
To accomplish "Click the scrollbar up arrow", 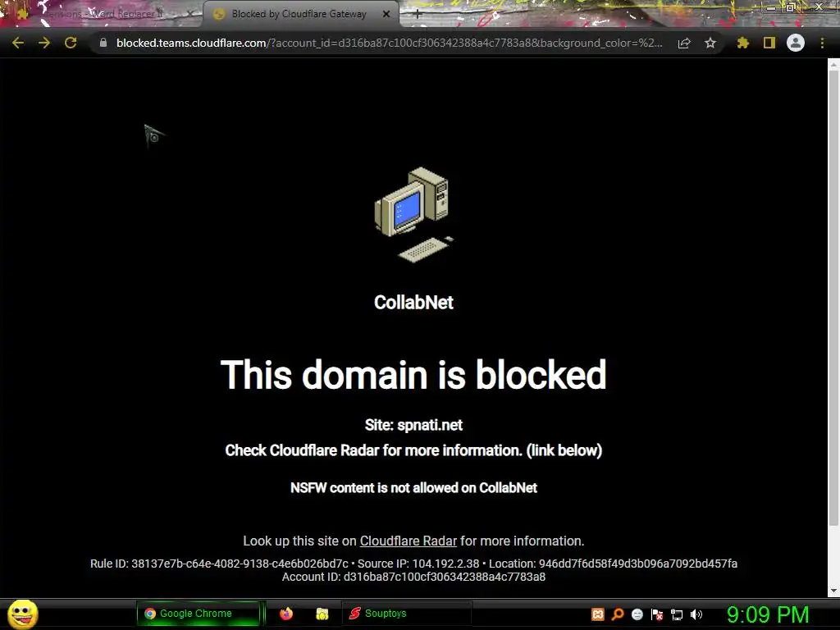I will point(833,64).
